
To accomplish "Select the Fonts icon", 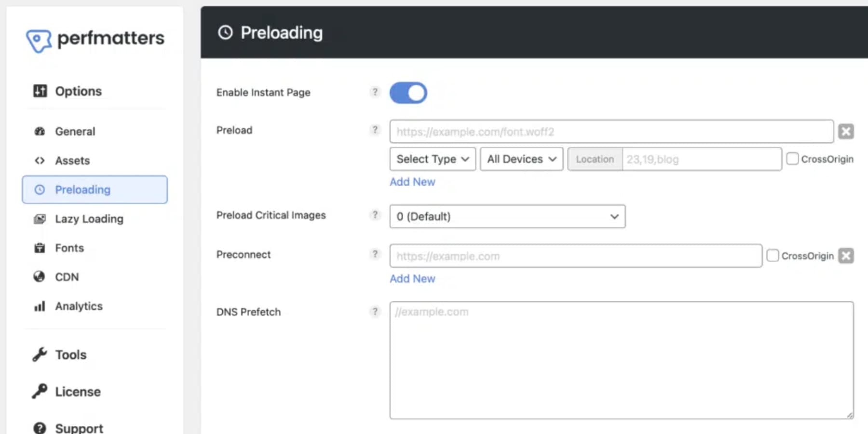I will [x=40, y=248].
